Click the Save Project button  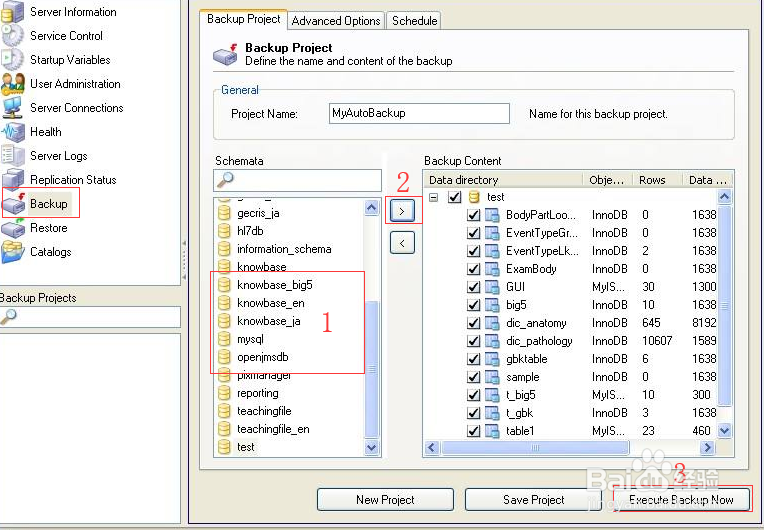tap(534, 500)
